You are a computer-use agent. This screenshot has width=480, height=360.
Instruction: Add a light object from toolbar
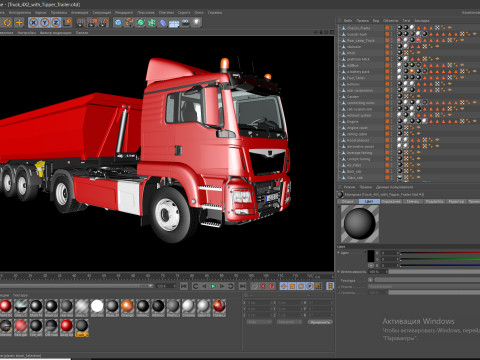[x=197, y=23]
